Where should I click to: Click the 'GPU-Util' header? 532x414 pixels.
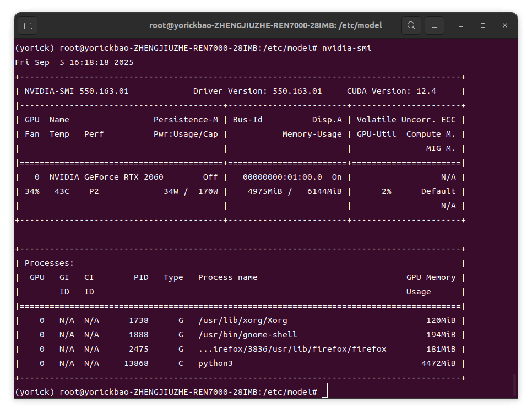point(376,134)
